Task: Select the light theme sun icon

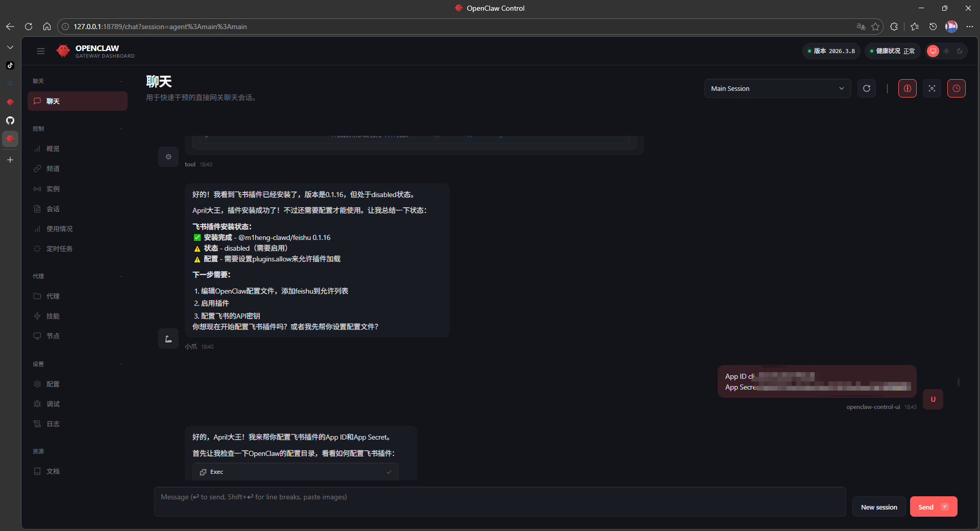Action: pos(946,51)
